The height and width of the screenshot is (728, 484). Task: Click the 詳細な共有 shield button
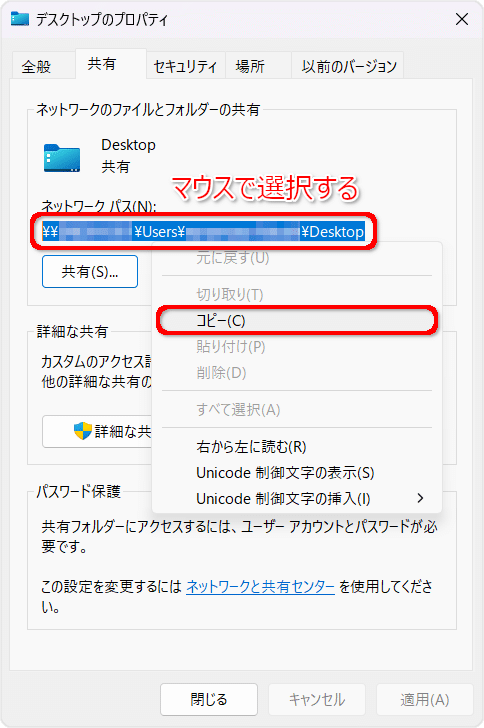click(x=98, y=431)
